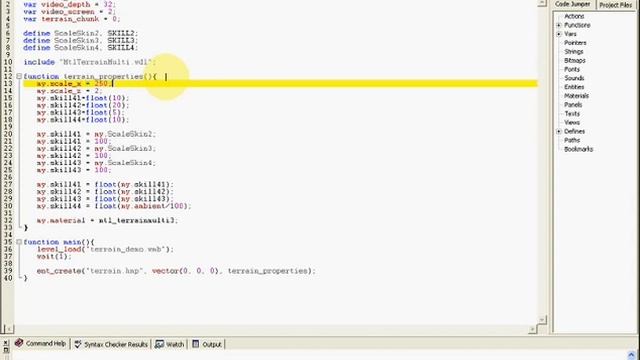This screenshot has width=640, height=360.
Task: Click the 'my.skill41=float(10);' line
Action: [83, 98]
